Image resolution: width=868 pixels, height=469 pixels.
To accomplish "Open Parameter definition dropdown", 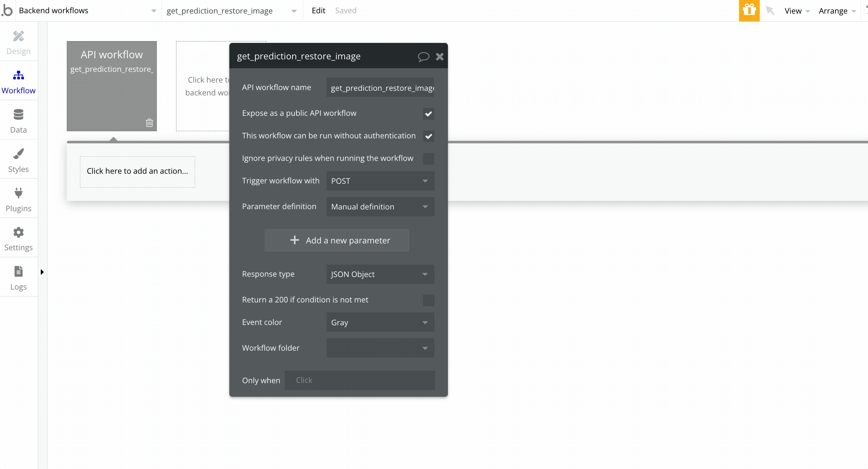I will [x=380, y=207].
